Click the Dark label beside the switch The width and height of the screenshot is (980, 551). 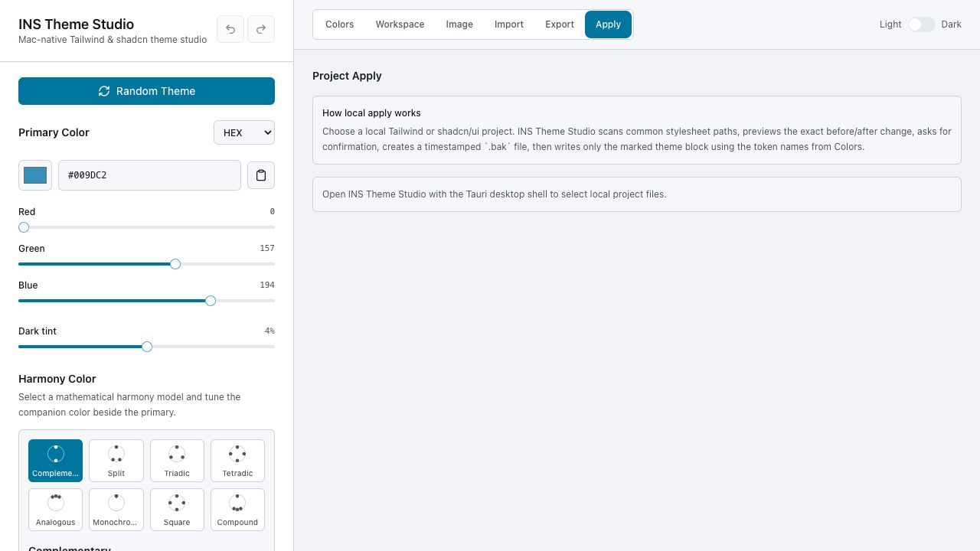click(952, 24)
